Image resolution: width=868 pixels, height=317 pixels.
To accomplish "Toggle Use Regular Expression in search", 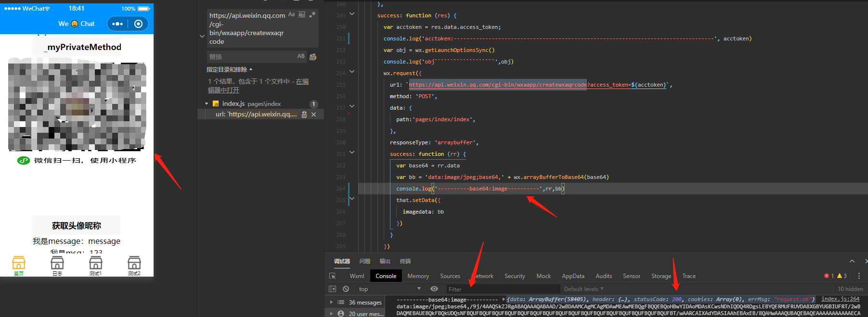I will coord(312,14).
